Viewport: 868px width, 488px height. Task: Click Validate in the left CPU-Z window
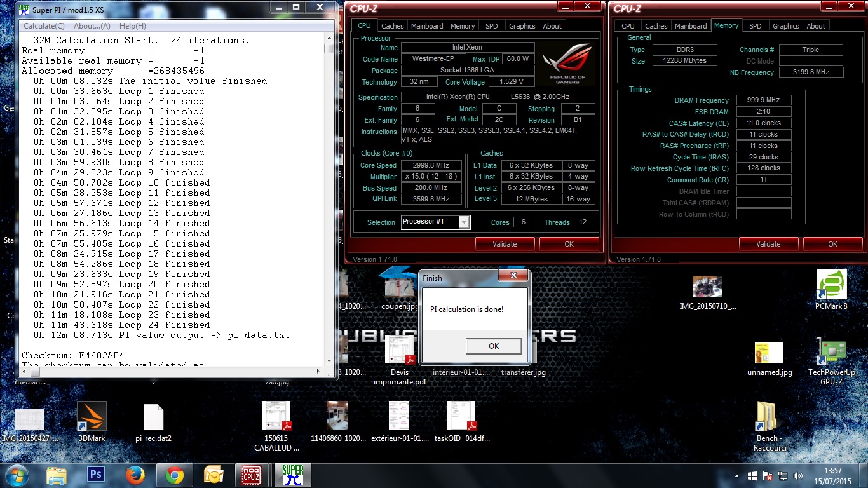505,244
